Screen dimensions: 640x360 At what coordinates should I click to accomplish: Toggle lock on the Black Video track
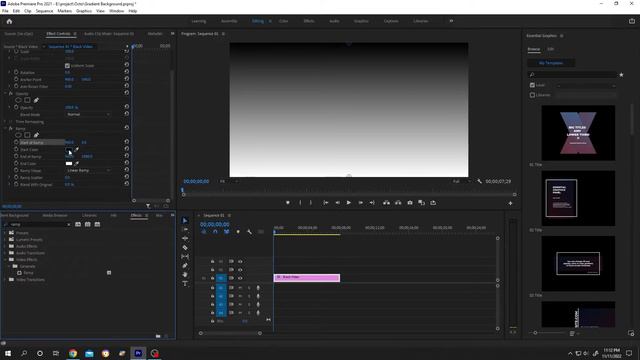[212, 278]
